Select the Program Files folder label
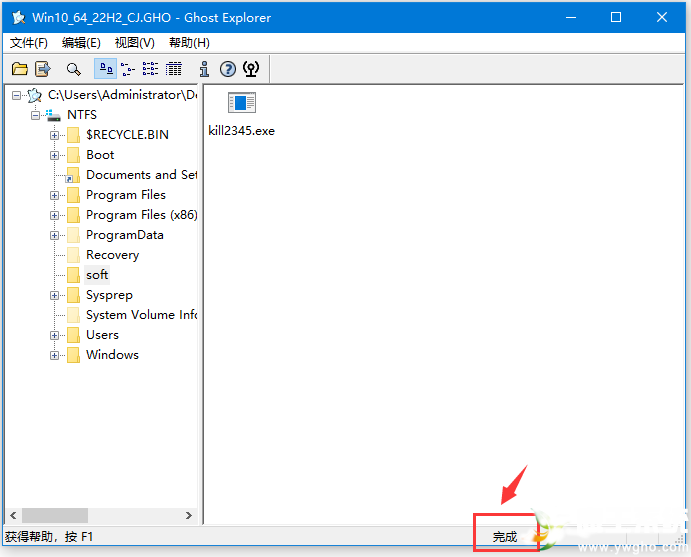Screen dimensions: 691x557 126,195
